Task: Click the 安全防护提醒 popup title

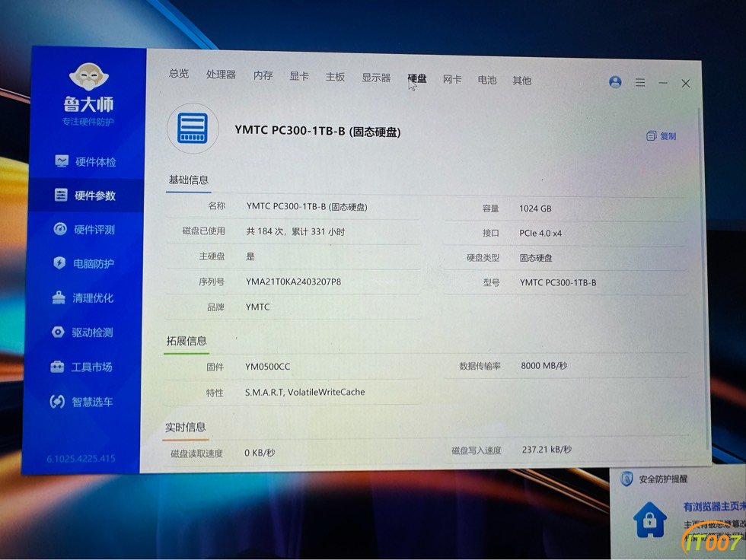Action: click(x=663, y=479)
